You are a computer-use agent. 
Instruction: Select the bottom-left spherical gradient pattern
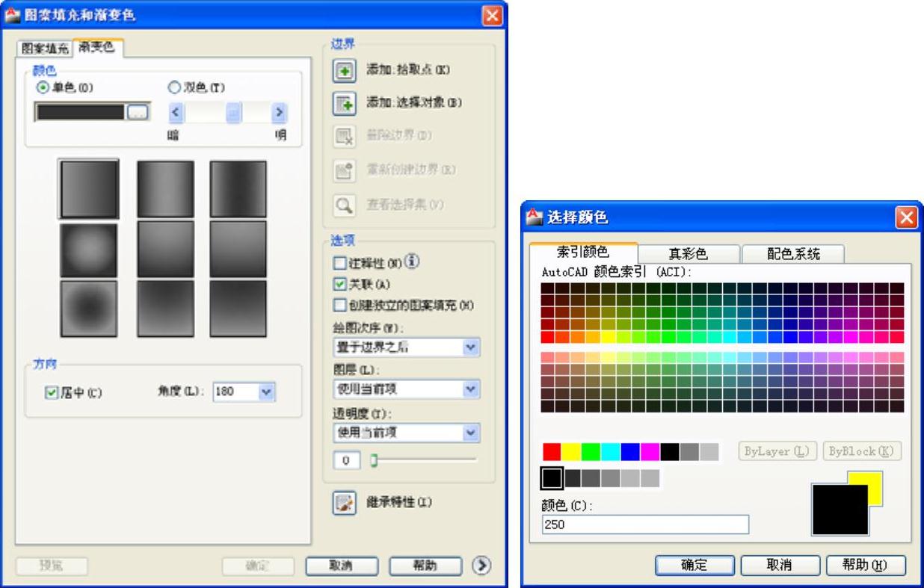(x=89, y=309)
